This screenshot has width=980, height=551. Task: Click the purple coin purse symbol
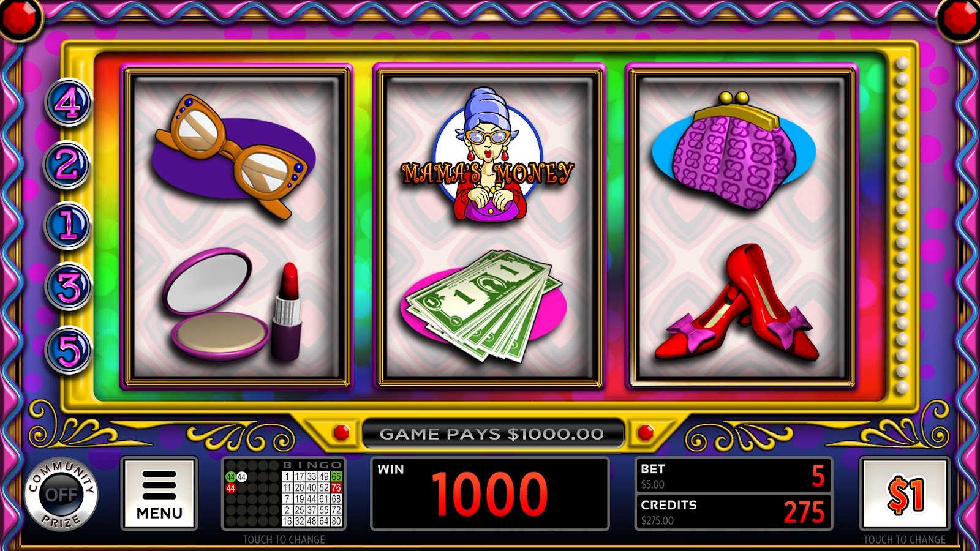tap(734, 151)
